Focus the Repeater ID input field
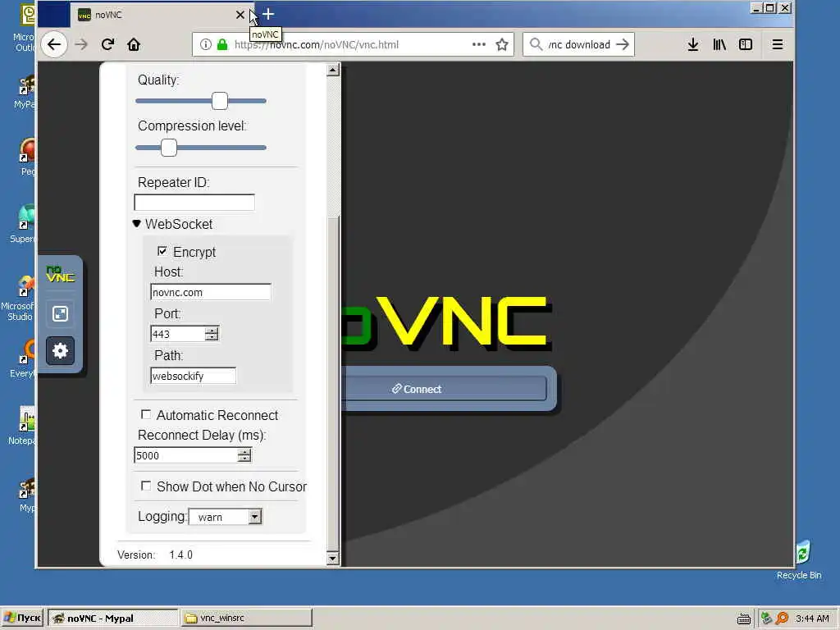Viewport: 840px width, 630px height. pos(194,203)
